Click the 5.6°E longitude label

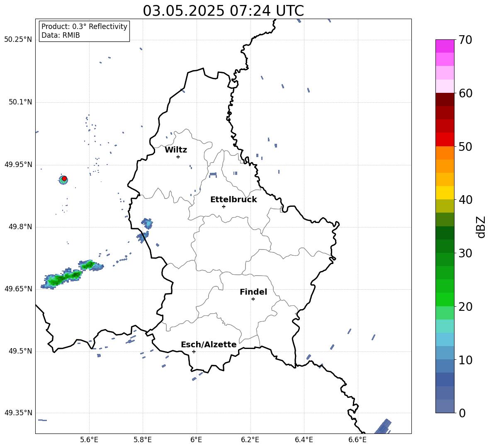click(89, 440)
